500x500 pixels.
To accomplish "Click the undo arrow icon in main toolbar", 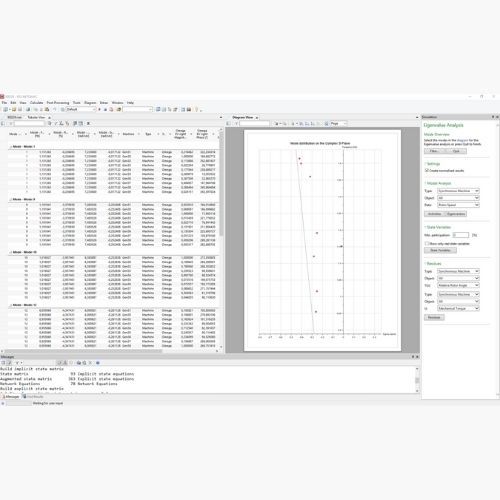I will 55,109.
